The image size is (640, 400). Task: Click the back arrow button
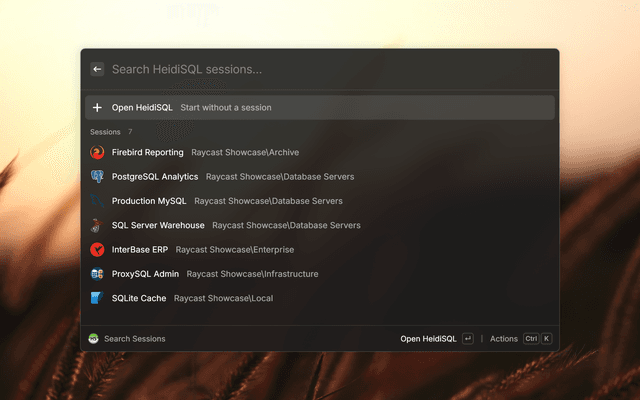[97, 69]
